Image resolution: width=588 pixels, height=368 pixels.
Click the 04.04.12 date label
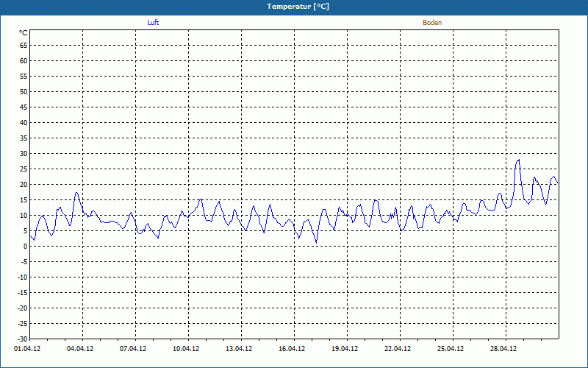(80, 349)
